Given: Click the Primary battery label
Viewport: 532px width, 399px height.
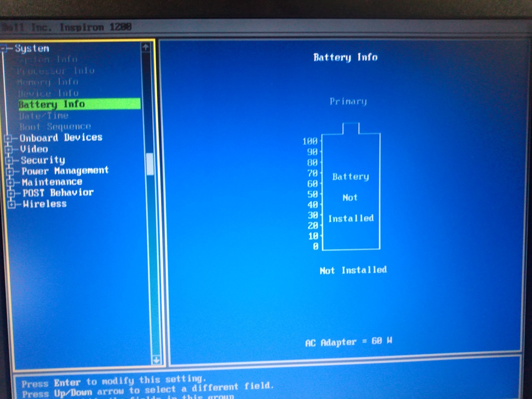Looking at the screenshot, I should click(348, 101).
